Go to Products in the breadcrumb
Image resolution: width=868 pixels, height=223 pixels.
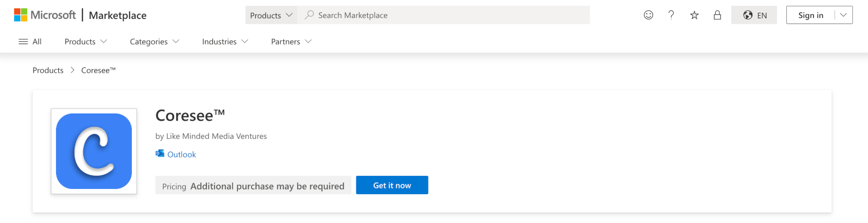48,70
